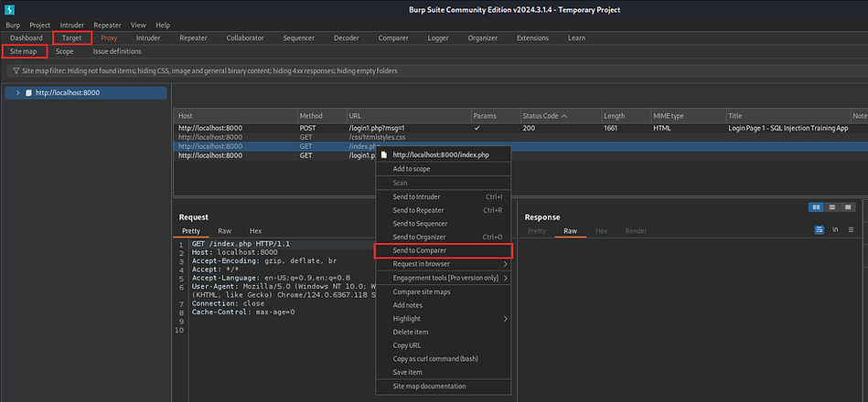The width and height of the screenshot is (868, 402).
Task: Open the Repeater menu in the menu bar
Action: [x=107, y=25]
